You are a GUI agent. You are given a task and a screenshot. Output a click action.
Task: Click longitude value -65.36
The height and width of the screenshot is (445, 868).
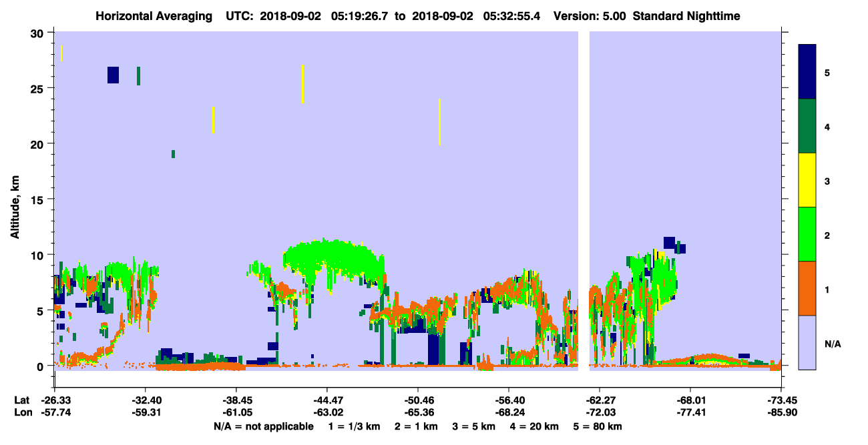[418, 413]
